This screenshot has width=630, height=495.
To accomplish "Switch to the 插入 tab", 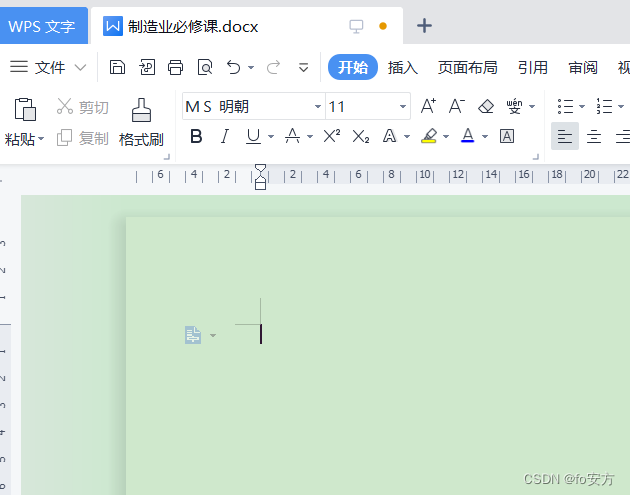I will [403, 68].
